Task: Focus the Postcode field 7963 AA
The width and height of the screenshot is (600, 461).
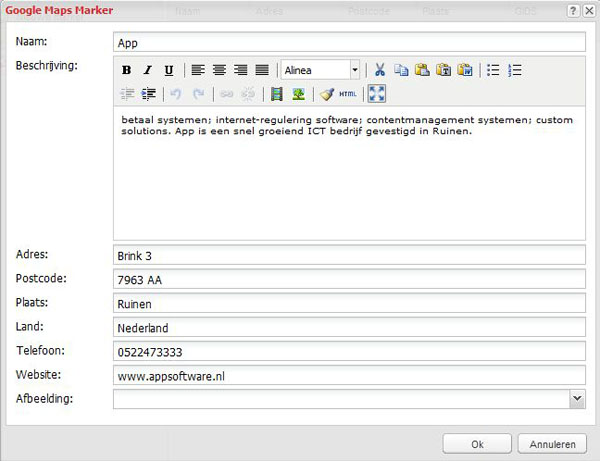Action: click(x=349, y=279)
